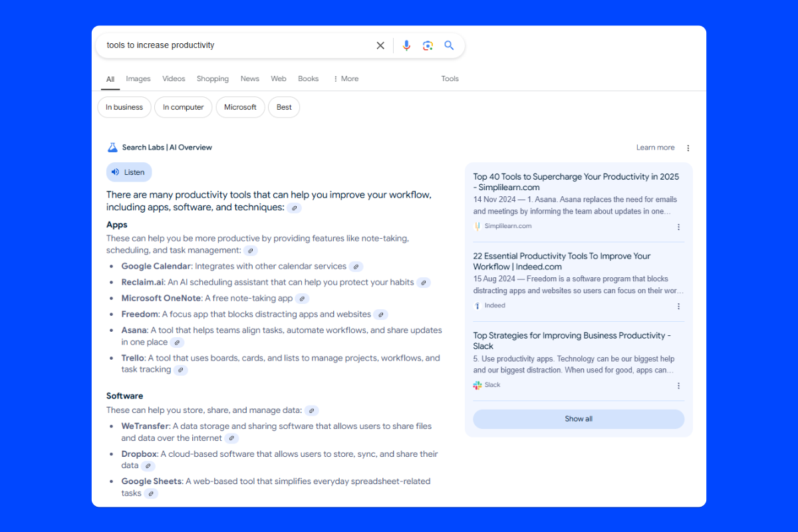Open Google Lens image search icon

(428, 45)
